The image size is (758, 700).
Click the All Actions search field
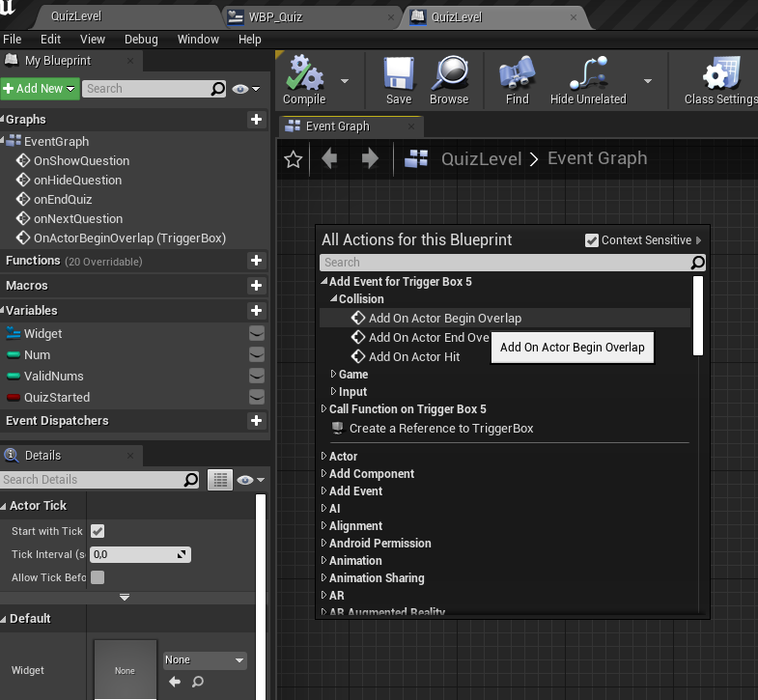coord(504,263)
